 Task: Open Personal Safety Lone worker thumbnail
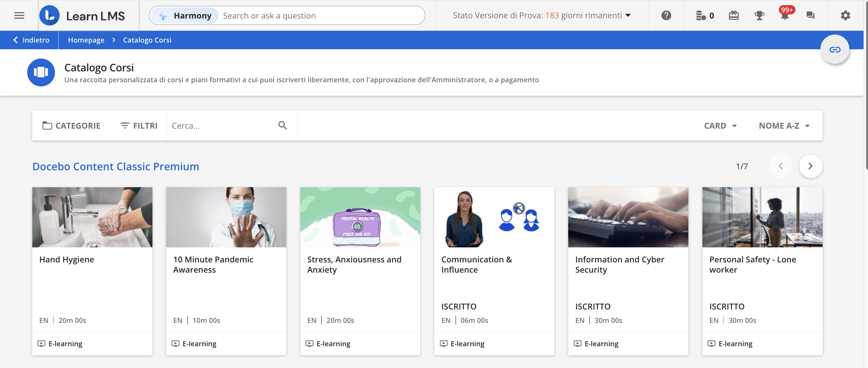point(762,217)
